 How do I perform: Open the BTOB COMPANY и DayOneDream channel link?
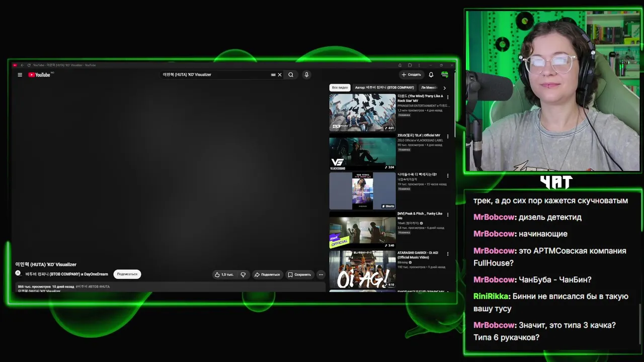click(67, 275)
